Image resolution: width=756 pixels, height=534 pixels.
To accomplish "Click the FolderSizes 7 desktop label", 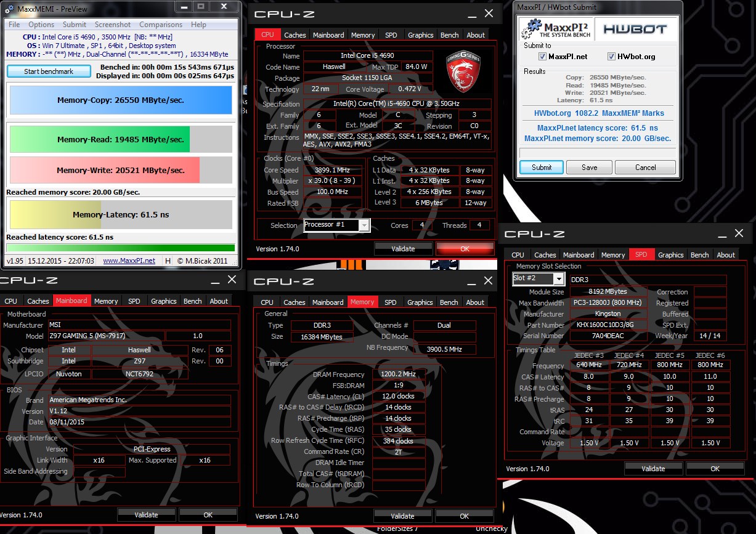I will [397, 529].
